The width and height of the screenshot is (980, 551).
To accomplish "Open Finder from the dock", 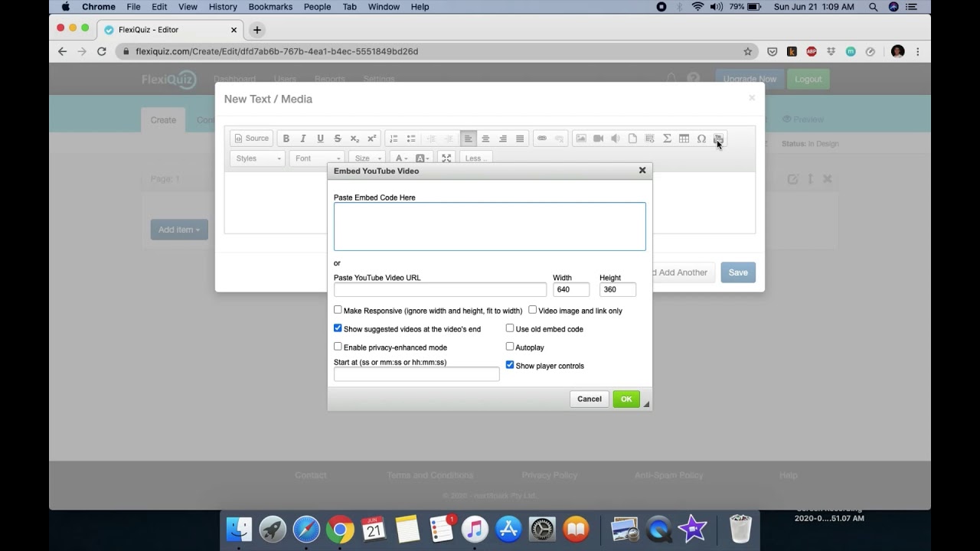I will pos(239,529).
